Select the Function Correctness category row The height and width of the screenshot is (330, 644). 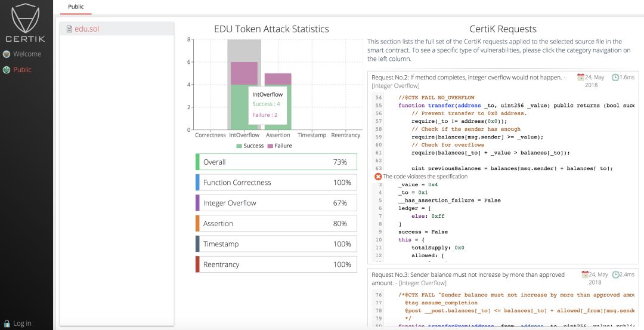[x=276, y=183]
